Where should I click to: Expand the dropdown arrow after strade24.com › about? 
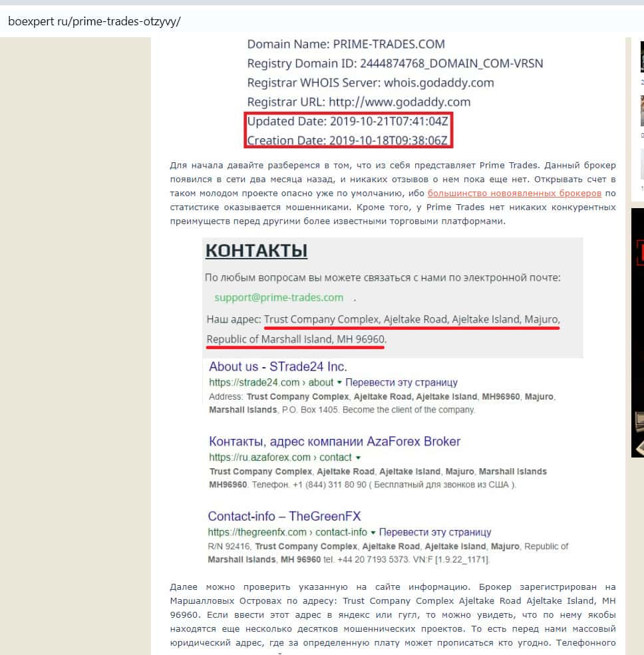point(339,382)
